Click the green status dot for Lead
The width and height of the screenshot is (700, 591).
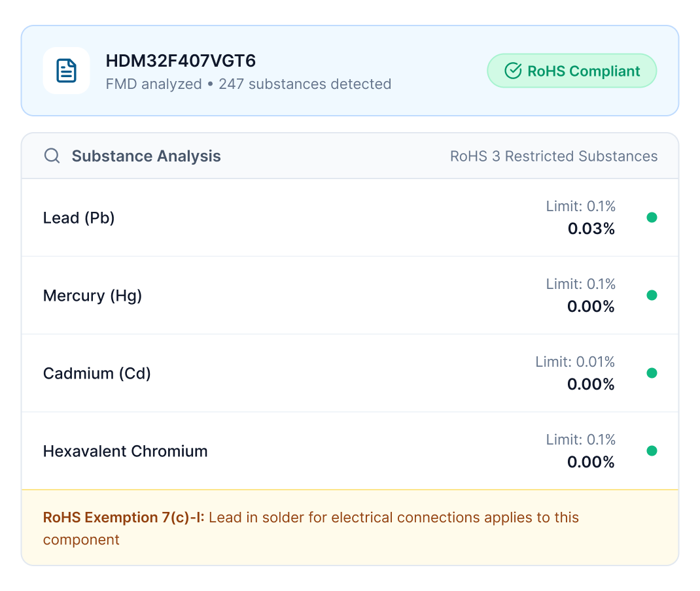652,218
